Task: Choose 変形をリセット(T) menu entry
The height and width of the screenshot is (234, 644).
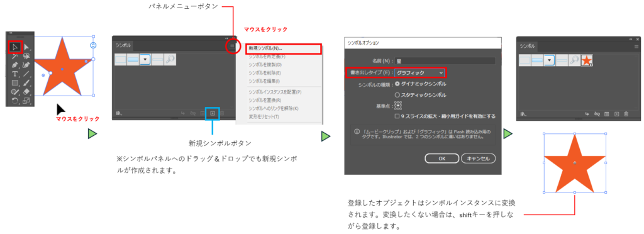Action: click(264, 116)
